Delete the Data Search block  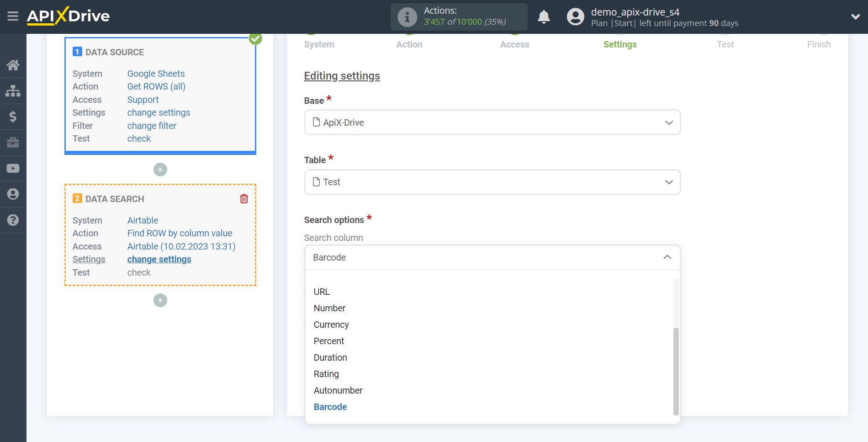tap(244, 199)
